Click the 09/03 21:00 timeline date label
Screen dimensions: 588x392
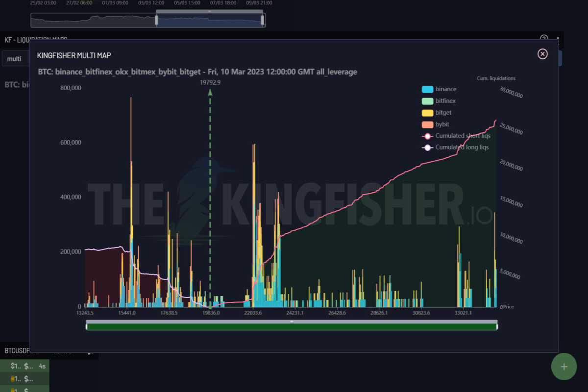(x=259, y=2)
